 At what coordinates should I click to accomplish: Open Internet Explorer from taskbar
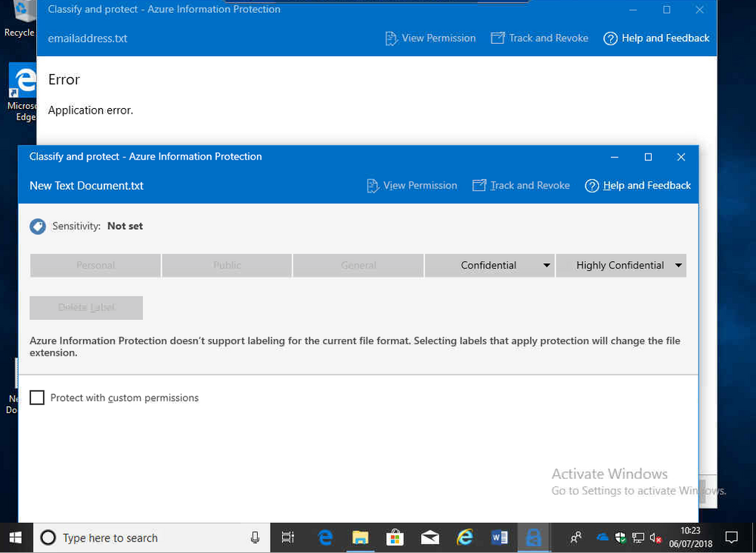pyautogui.click(x=465, y=538)
